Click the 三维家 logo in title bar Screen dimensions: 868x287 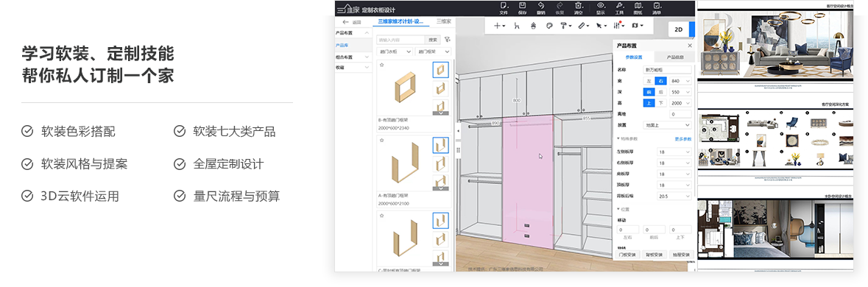[x=348, y=9]
